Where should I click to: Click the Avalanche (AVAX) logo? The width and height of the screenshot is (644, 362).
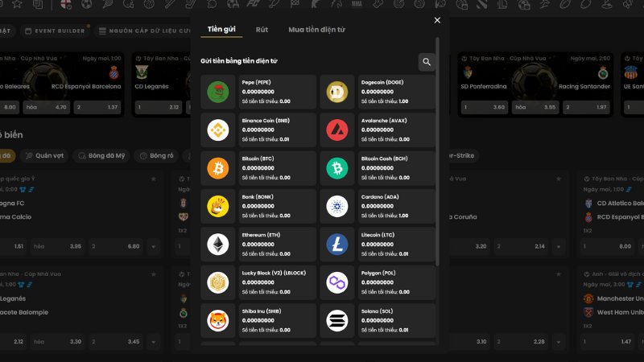(337, 130)
